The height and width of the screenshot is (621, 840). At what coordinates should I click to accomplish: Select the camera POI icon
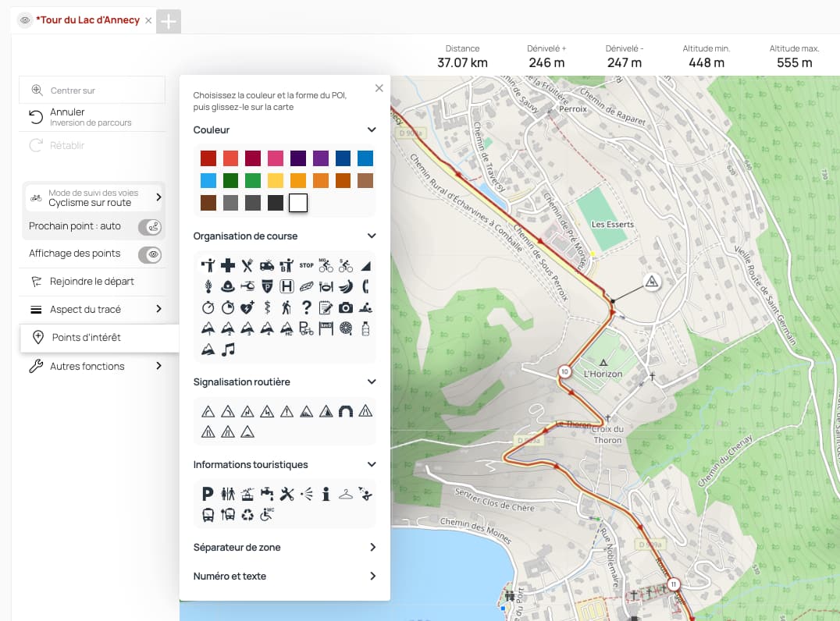click(346, 307)
